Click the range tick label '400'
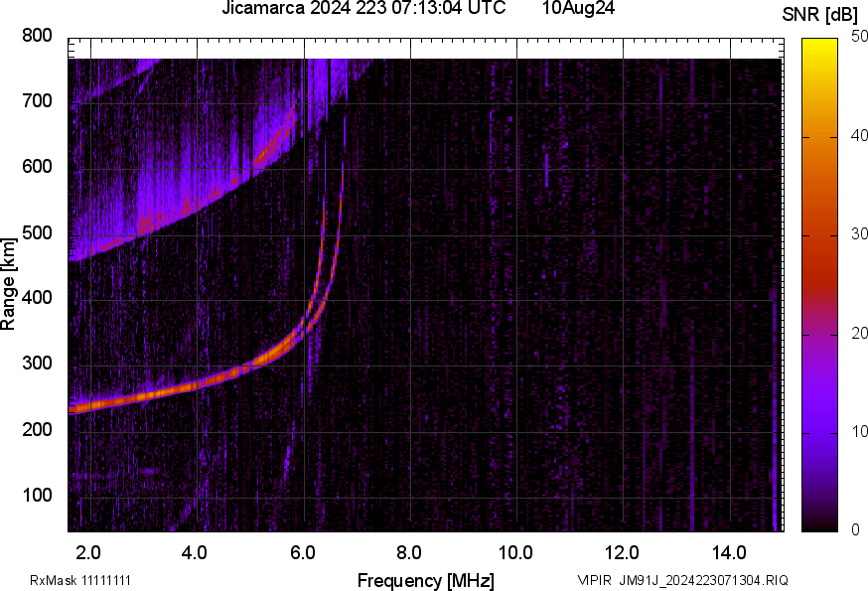 coord(37,298)
